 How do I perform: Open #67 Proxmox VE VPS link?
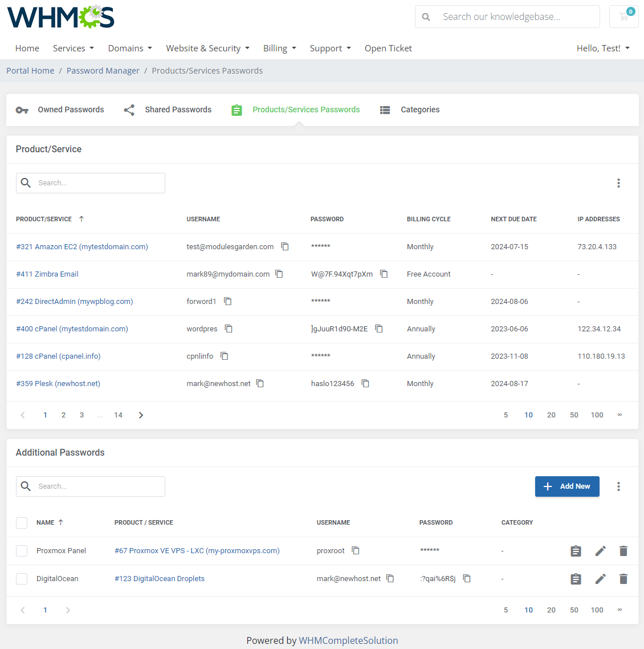tap(197, 550)
